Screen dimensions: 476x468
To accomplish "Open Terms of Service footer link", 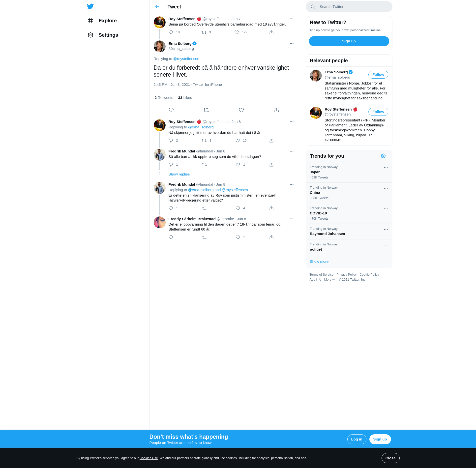I will [321, 275].
